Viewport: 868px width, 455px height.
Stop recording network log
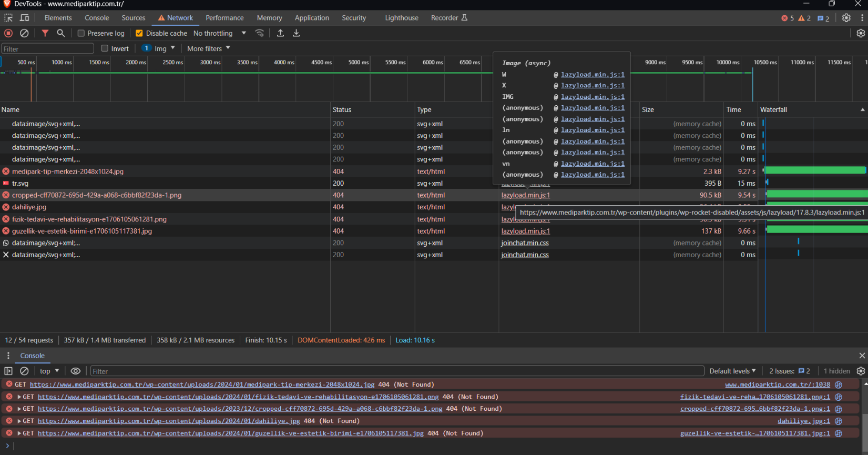pos(8,33)
